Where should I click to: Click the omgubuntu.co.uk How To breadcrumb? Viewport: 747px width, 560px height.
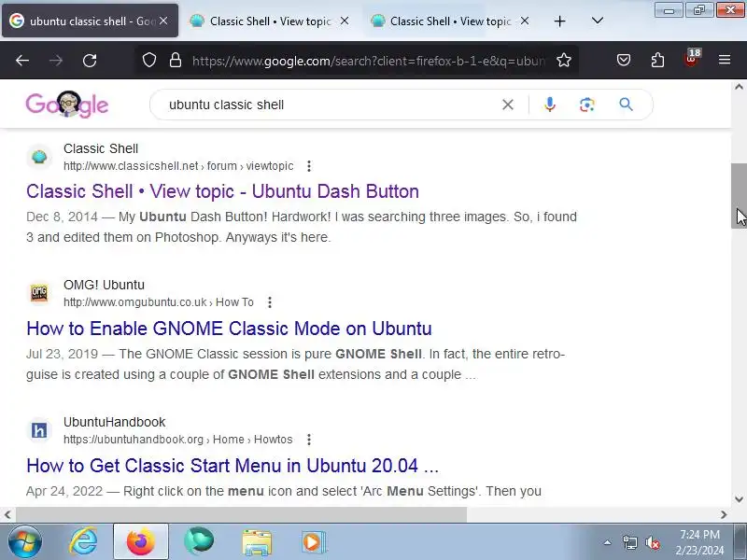pyautogui.click(x=159, y=302)
